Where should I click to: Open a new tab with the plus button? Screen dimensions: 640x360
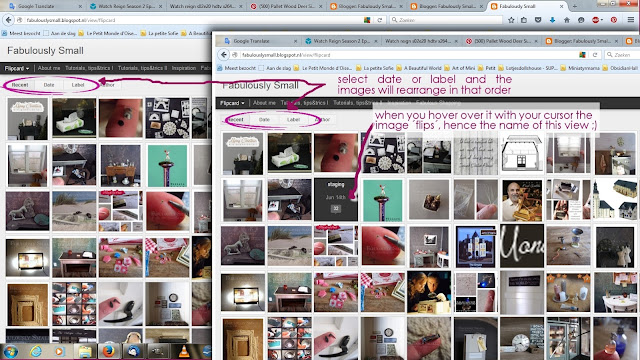(x=575, y=6)
